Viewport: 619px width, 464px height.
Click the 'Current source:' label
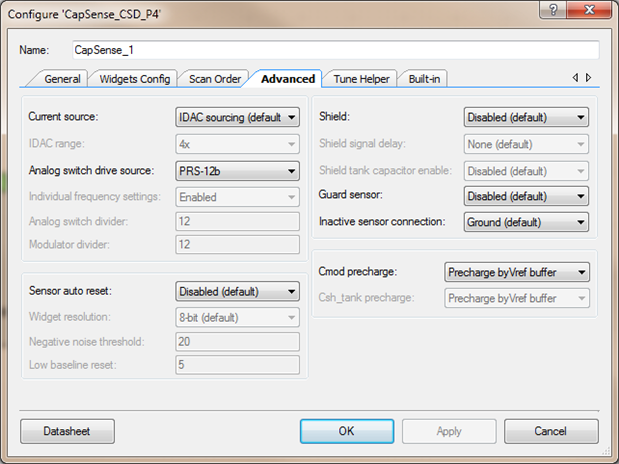point(63,117)
